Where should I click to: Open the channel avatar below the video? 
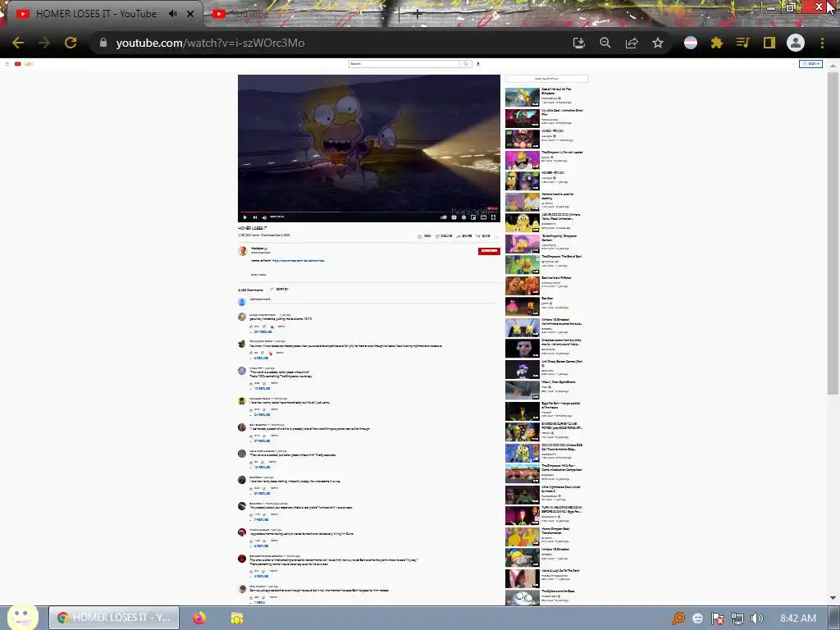point(242,251)
